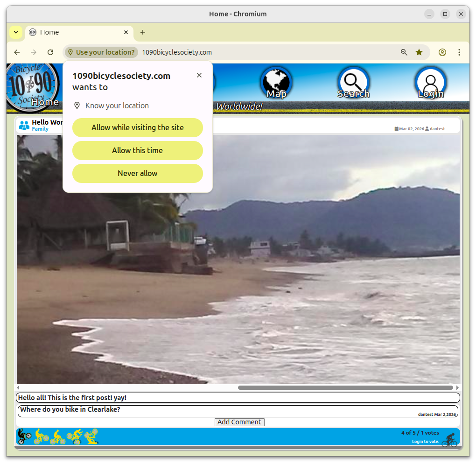Image resolution: width=476 pixels, height=464 pixels.
Task: Open Chromium's three-dot menu
Action: pyautogui.click(x=459, y=52)
